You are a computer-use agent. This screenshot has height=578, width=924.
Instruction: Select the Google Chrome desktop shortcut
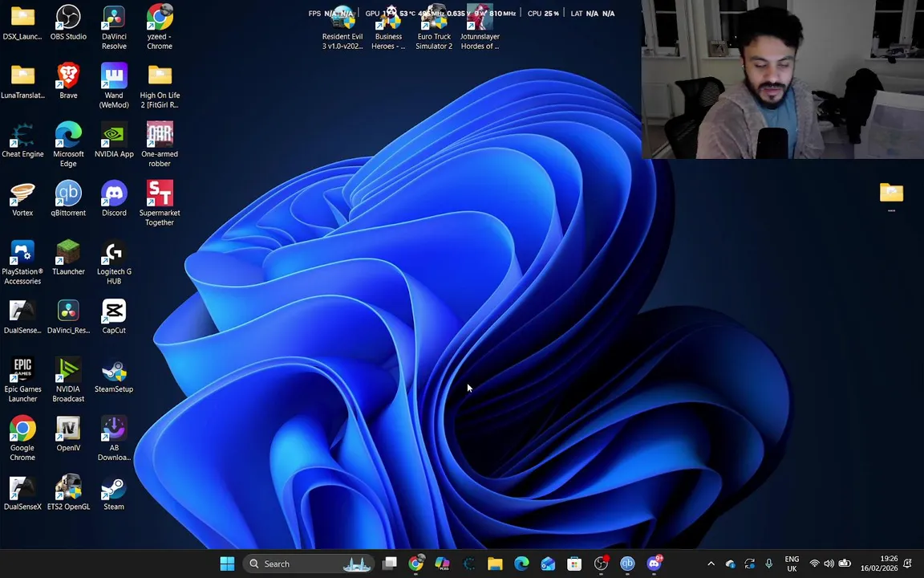pos(22,440)
